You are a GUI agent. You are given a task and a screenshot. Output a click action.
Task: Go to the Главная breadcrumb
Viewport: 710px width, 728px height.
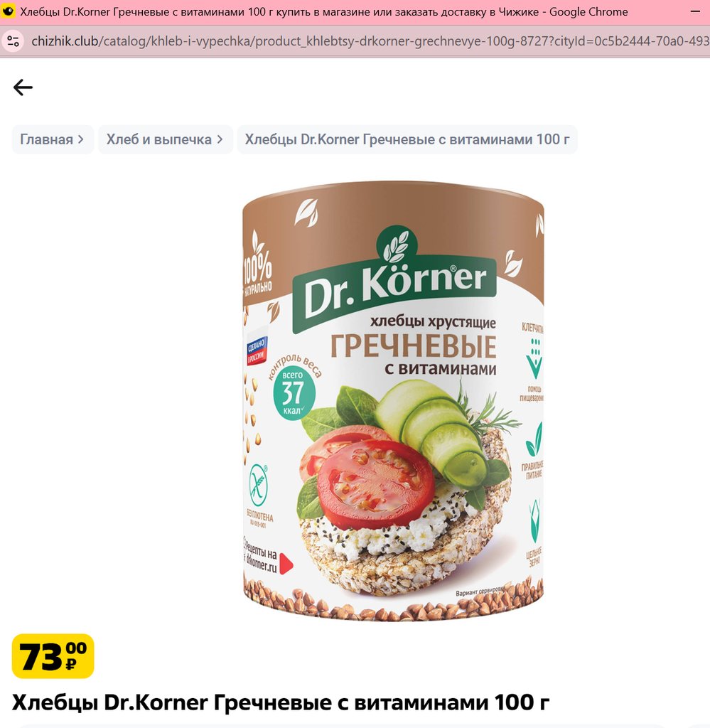click(x=46, y=139)
